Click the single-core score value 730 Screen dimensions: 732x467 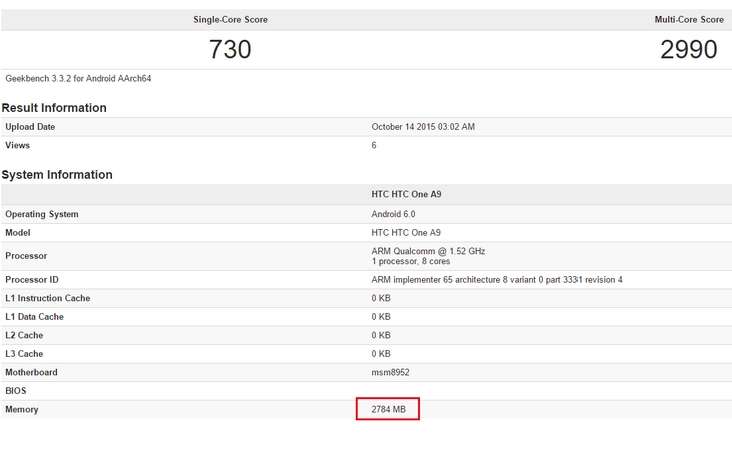(x=230, y=50)
